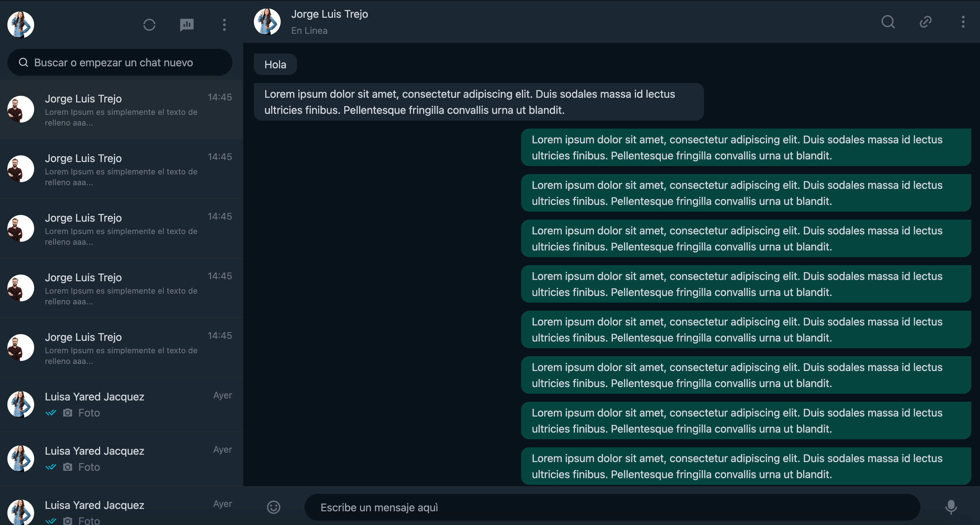Viewport: 980px width, 525px height.
Task: Open a new chat with the speech-bubble icon
Action: coord(187,25)
